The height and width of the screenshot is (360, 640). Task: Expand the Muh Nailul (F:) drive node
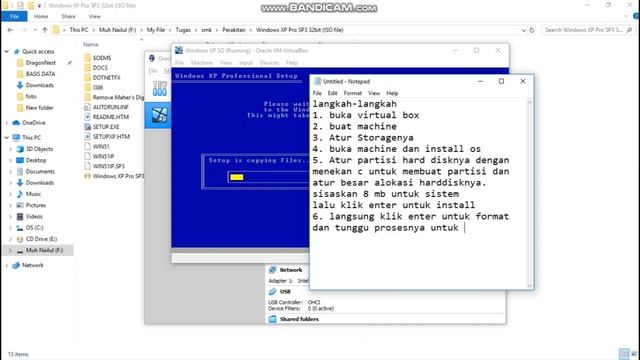(x=11, y=250)
